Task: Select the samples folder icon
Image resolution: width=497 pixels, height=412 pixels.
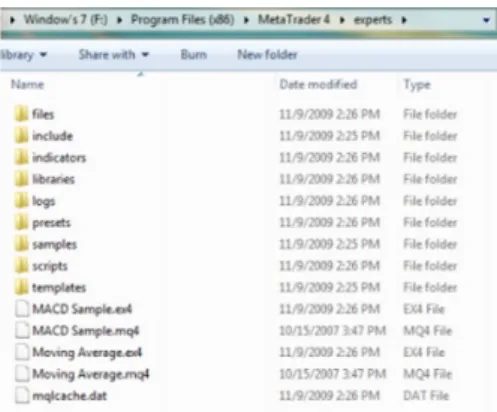Action: 21,244
